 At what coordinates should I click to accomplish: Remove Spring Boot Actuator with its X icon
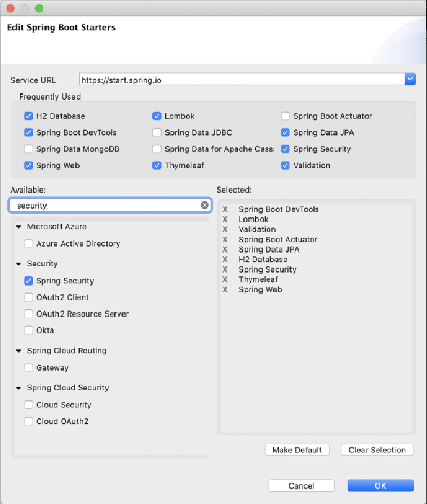coord(225,239)
